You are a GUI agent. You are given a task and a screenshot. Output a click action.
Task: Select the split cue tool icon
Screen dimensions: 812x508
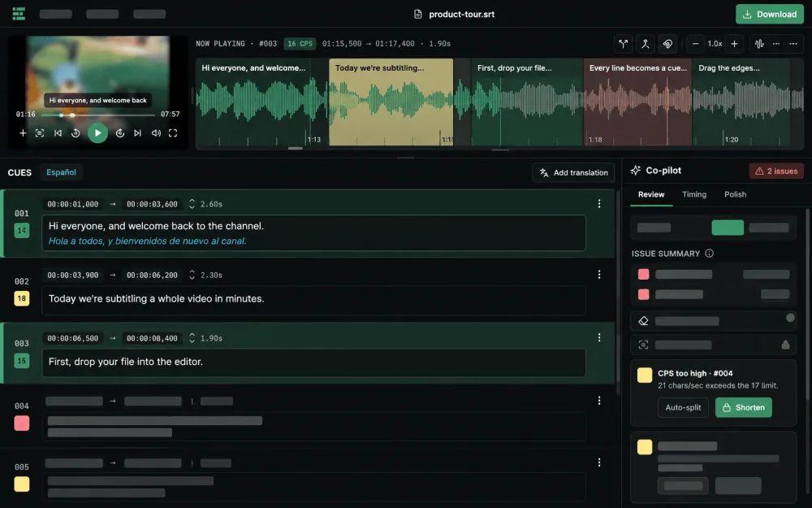point(623,44)
